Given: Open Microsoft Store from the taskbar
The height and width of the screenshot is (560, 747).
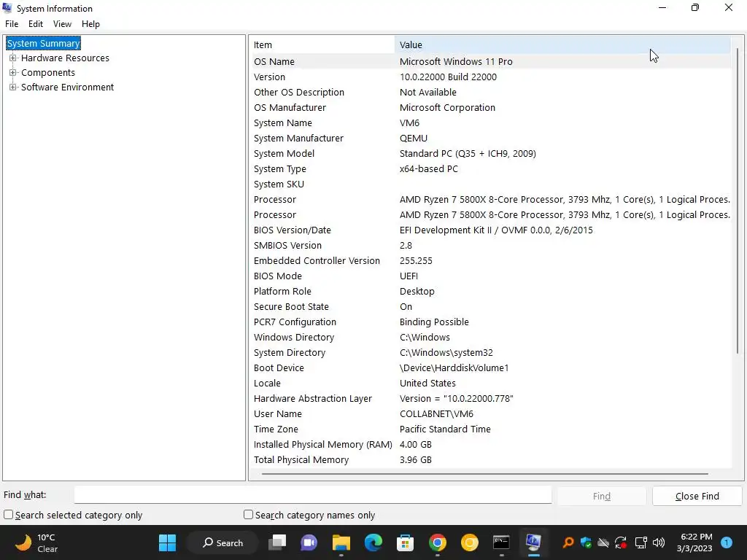Looking at the screenshot, I should (x=406, y=542).
